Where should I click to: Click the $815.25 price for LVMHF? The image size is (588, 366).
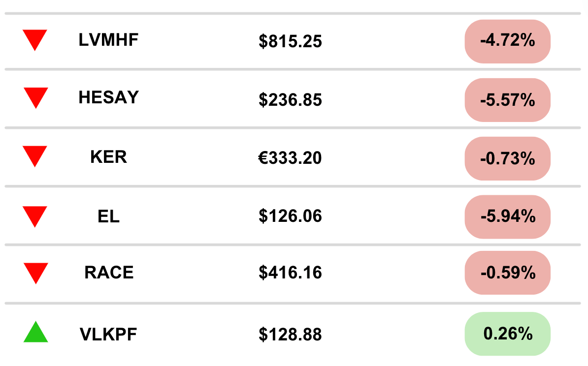tap(290, 42)
